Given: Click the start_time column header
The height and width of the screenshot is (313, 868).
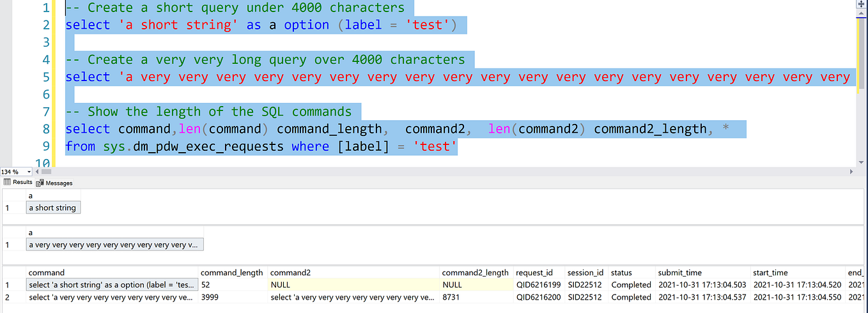Looking at the screenshot, I should coord(797,273).
